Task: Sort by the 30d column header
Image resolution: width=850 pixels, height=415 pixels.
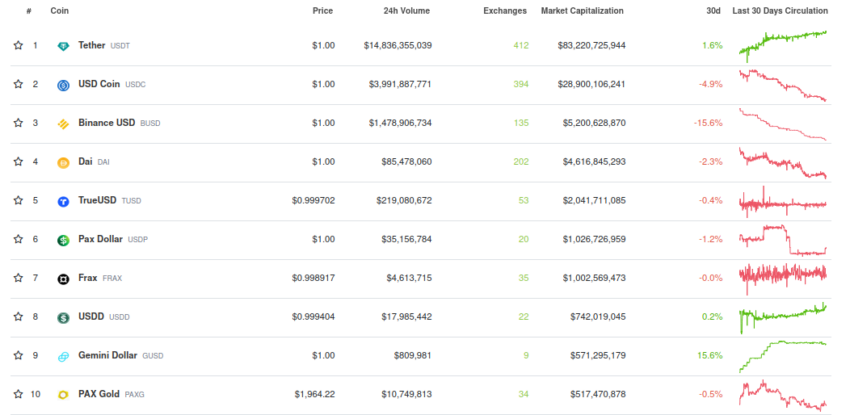Action: pyautogui.click(x=713, y=11)
